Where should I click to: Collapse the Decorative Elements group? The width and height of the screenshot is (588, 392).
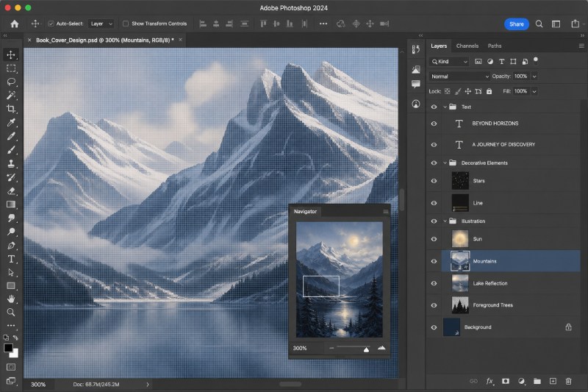tap(445, 163)
